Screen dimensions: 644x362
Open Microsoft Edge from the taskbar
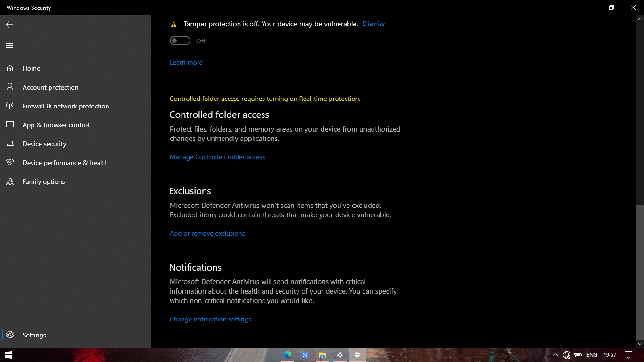point(288,355)
